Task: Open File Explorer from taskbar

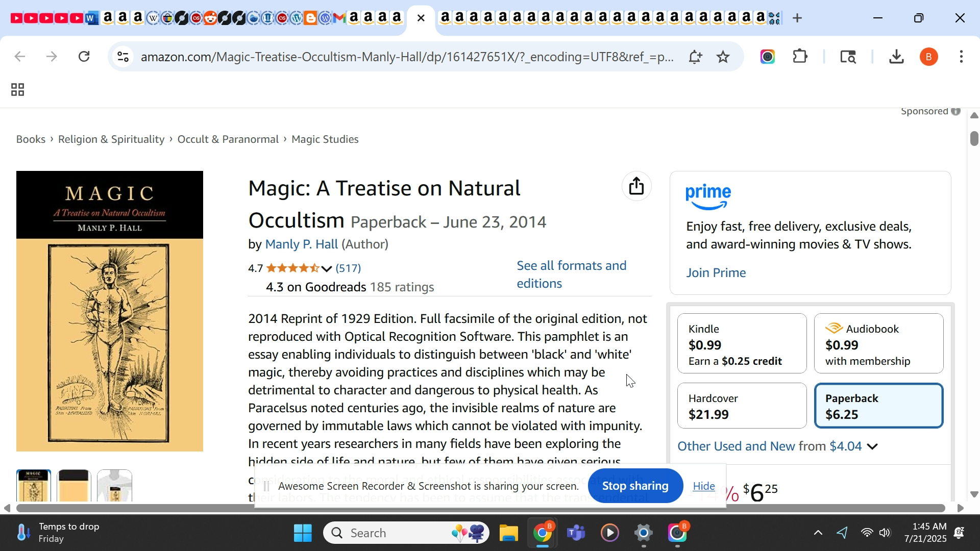Action: 509,534
